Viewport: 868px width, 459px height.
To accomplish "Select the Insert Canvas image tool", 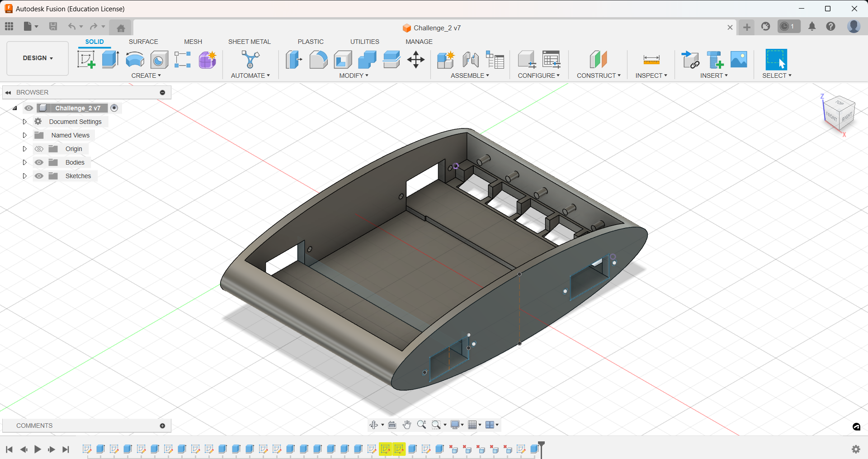I will (x=739, y=59).
